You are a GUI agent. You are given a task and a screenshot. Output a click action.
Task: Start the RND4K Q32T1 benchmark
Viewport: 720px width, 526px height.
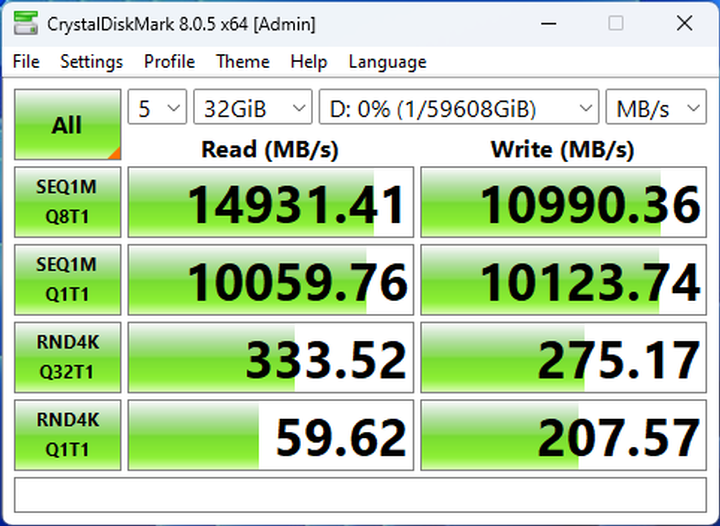(x=67, y=358)
